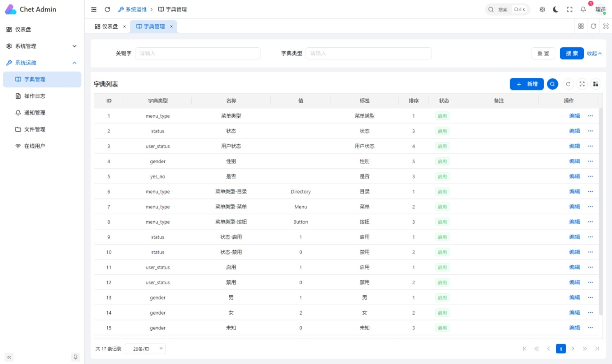Collapse the search form via 收起
This screenshot has width=612, height=364.
click(x=594, y=53)
